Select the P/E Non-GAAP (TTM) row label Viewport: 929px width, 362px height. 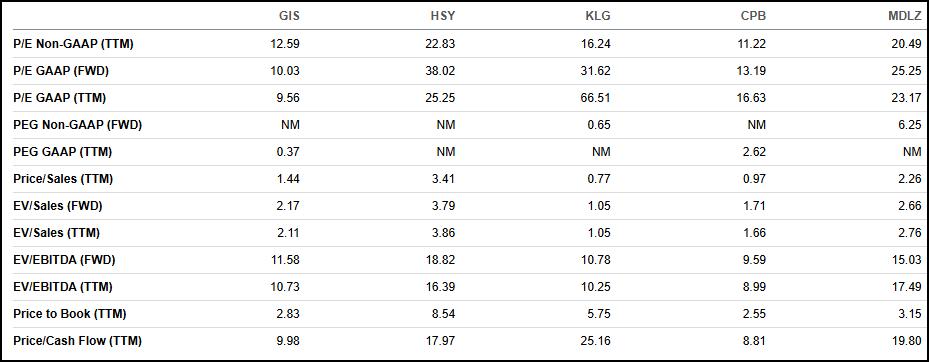73,44
